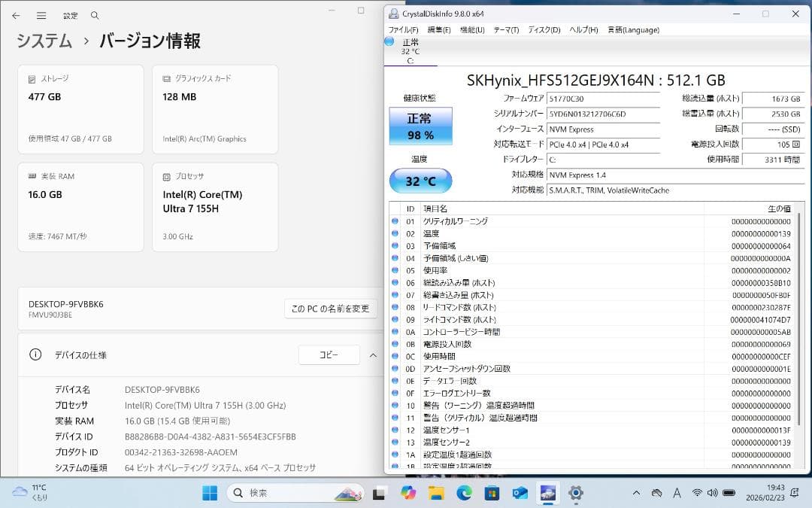The image size is (812, 508).
Task: Open the テーマ(T) menu
Action: (x=506, y=30)
